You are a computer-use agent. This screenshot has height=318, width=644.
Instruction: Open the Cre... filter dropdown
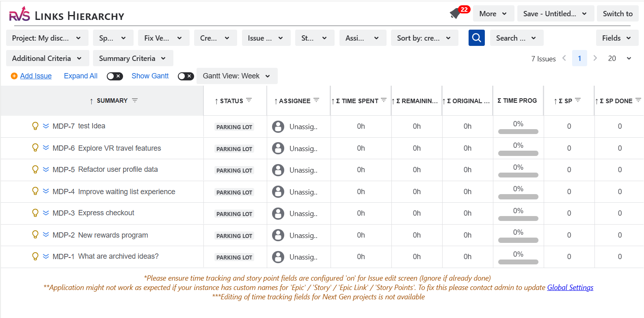(x=215, y=38)
